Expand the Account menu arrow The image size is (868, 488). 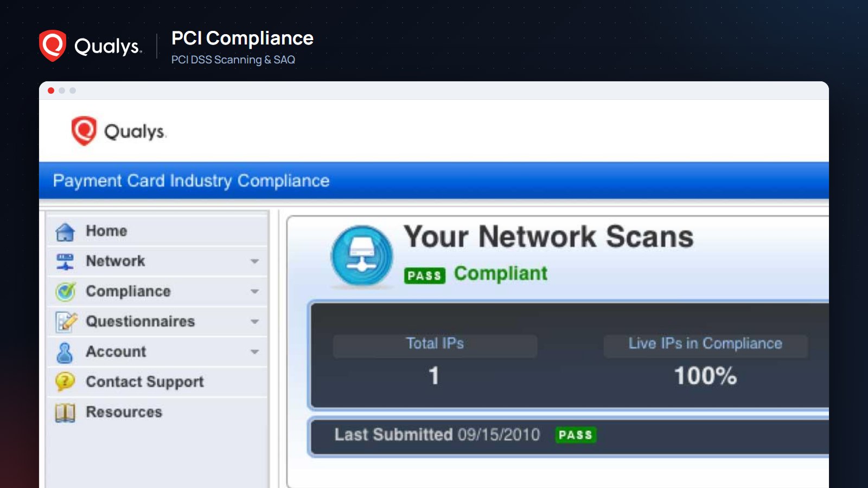click(x=254, y=352)
